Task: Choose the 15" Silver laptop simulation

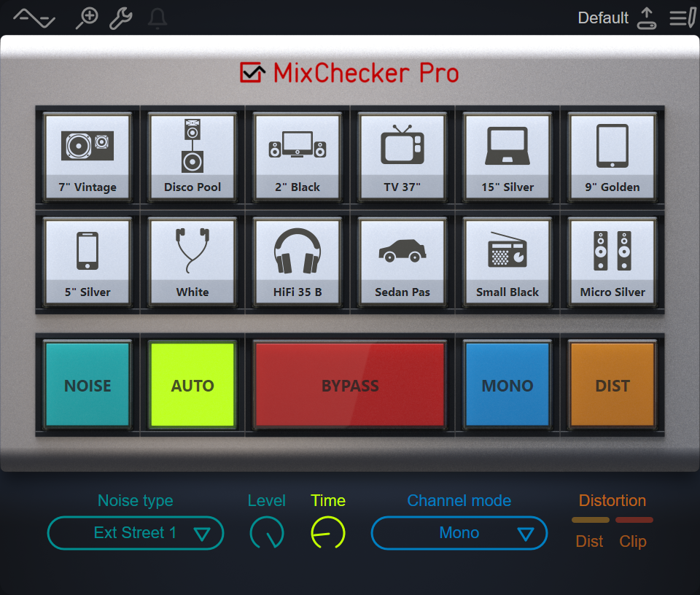Action: pyautogui.click(x=507, y=157)
